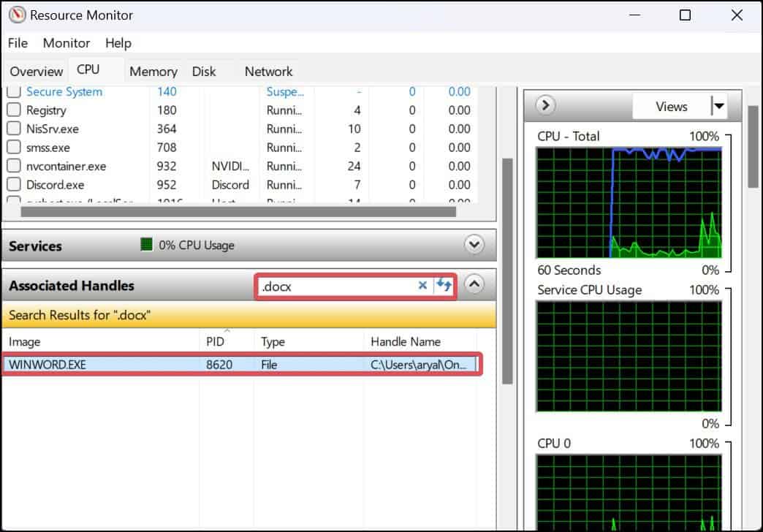The height and width of the screenshot is (532, 763).
Task: Sort handles by Type column
Action: 308,342
